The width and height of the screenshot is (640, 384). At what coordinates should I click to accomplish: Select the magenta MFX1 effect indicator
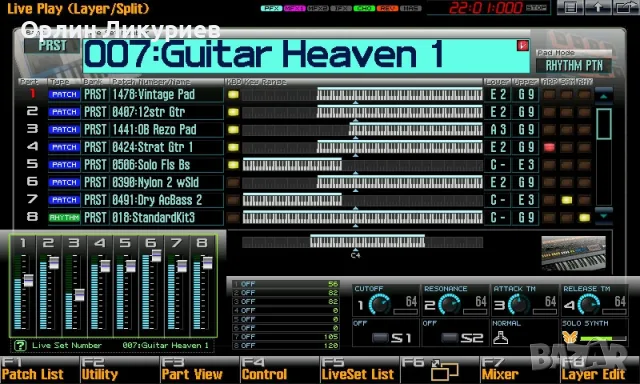pos(295,8)
